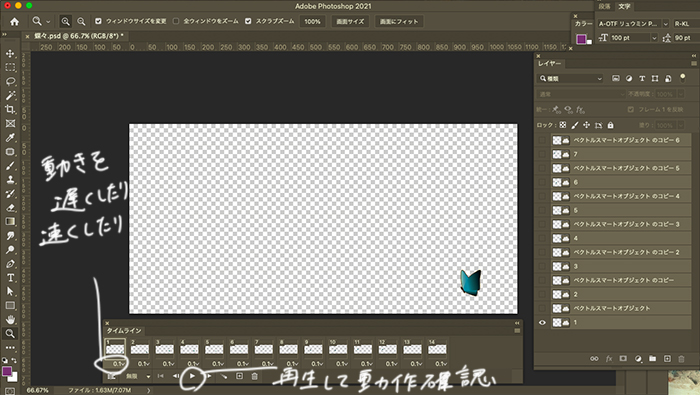Select the Clone Stamp tool
This screenshot has height=395, width=700.
pyautogui.click(x=10, y=179)
